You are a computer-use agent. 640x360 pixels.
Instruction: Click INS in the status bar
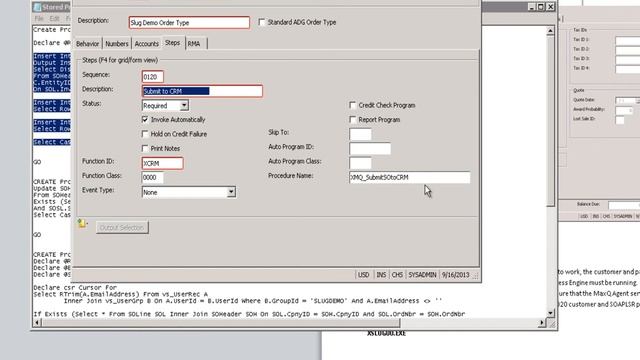coord(381,275)
